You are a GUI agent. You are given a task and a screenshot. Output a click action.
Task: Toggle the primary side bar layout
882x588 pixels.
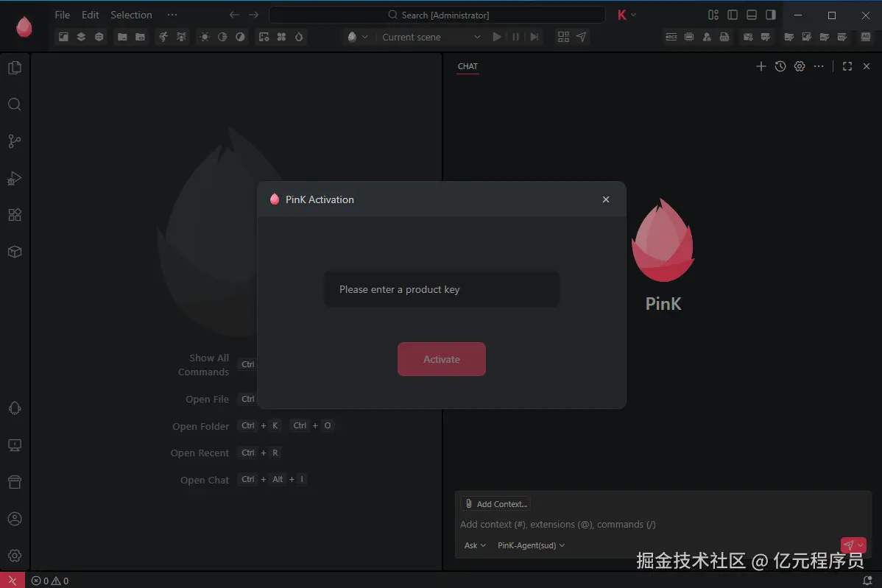click(733, 15)
